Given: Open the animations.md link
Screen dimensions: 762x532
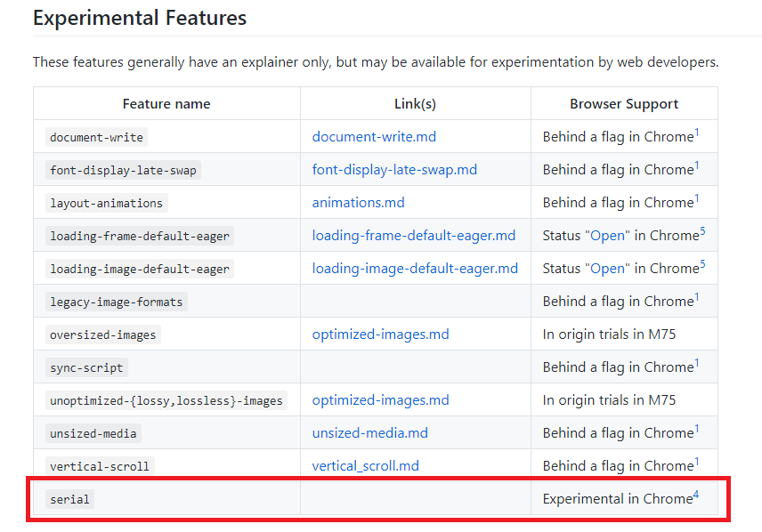Looking at the screenshot, I should coord(358,203).
